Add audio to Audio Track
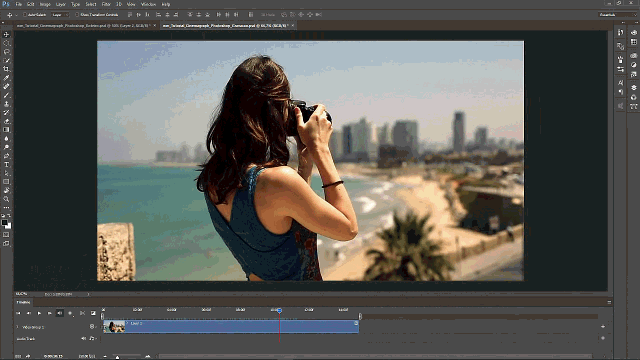The height and width of the screenshot is (360, 640). (x=603, y=338)
